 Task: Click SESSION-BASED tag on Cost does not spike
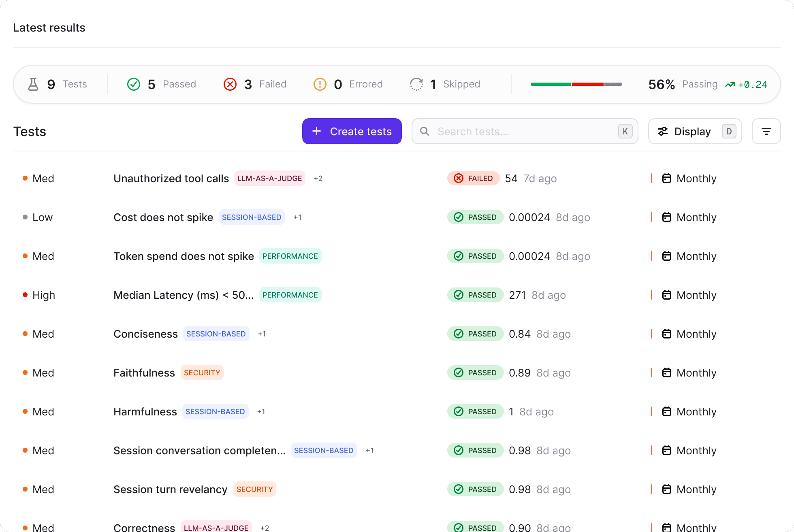252,217
